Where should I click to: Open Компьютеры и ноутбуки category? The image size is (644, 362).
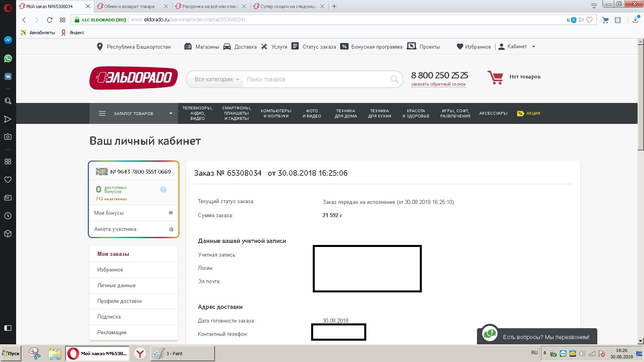click(276, 113)
